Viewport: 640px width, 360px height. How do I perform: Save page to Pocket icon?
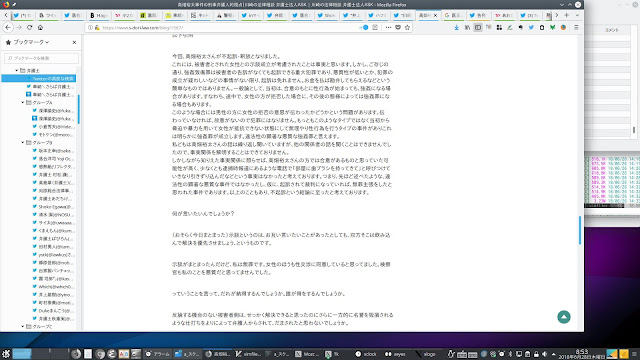tap(398, 27)
